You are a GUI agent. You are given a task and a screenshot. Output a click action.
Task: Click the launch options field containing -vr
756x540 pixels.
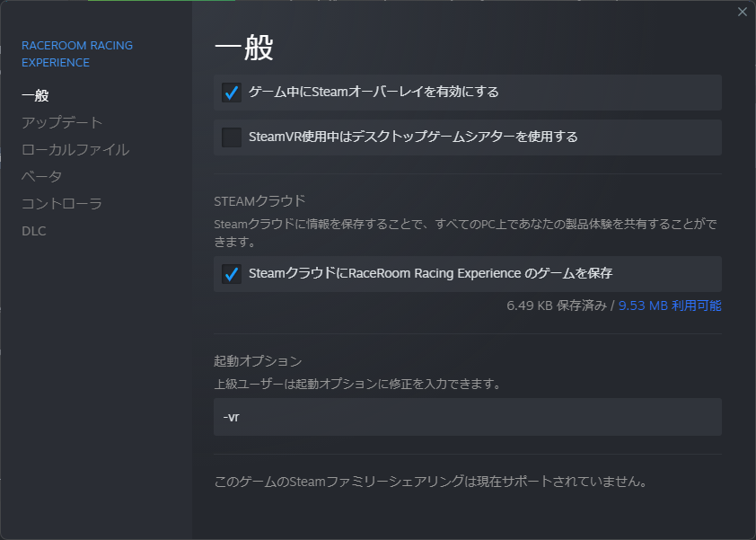tap(468, 417)
